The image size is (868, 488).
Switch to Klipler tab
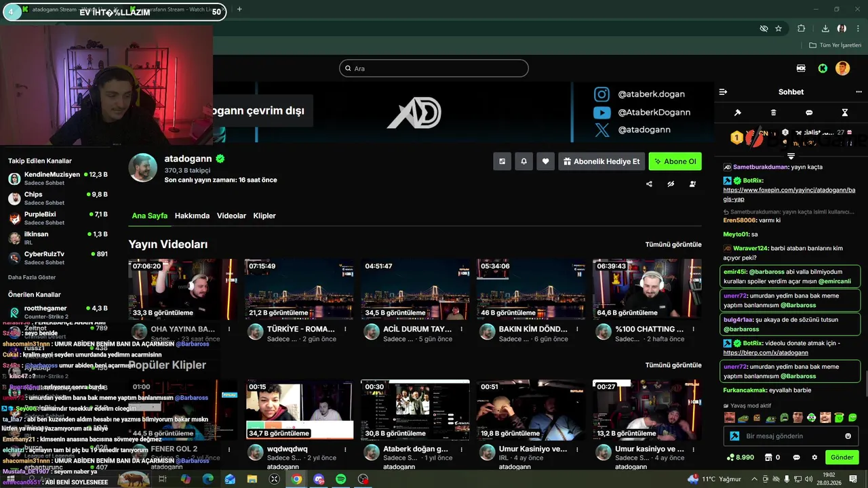pos(264,216)
